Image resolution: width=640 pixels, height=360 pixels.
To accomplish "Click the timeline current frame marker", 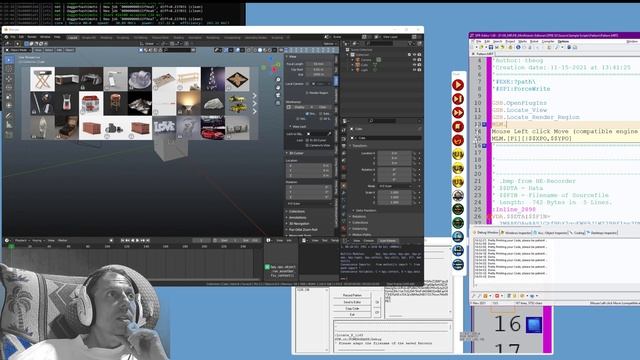I will [x=11, y=247].
